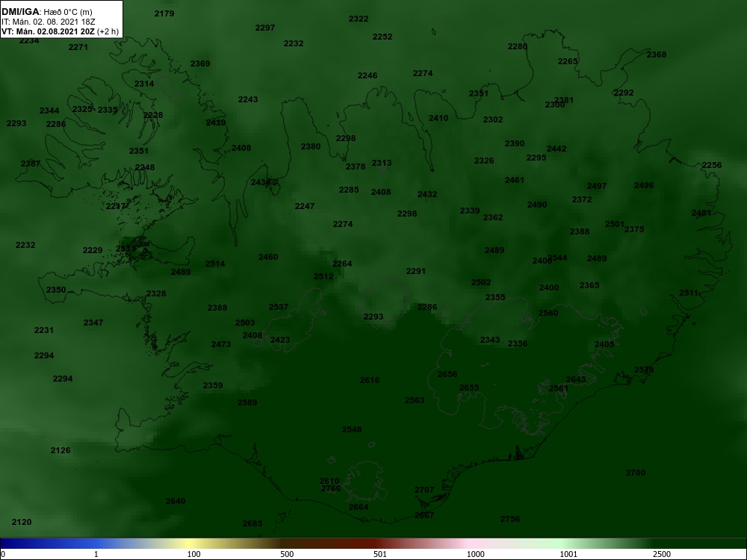This screenshot has width=747, height=560.
Task: Click the height value 2501
Action: 615,224
